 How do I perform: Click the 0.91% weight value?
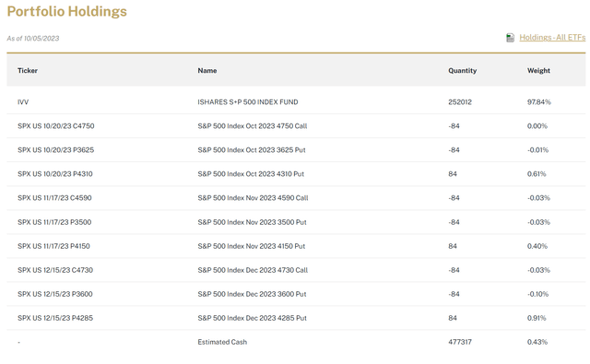(537, 318)
